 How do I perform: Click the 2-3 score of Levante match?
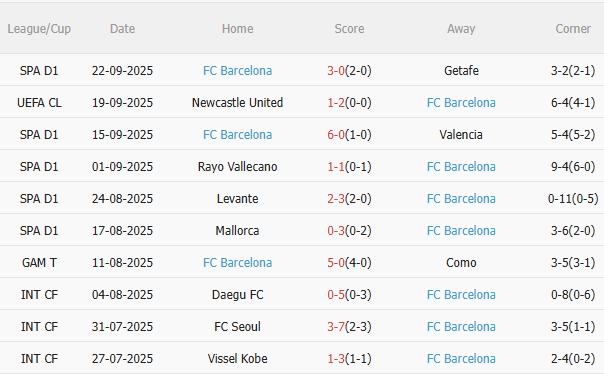click(336, 198)
